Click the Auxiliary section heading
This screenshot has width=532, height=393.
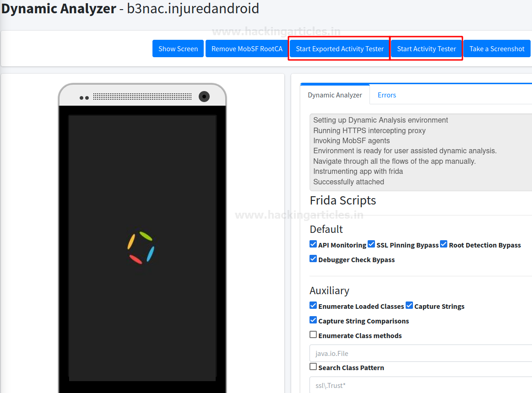coord(329,291)
